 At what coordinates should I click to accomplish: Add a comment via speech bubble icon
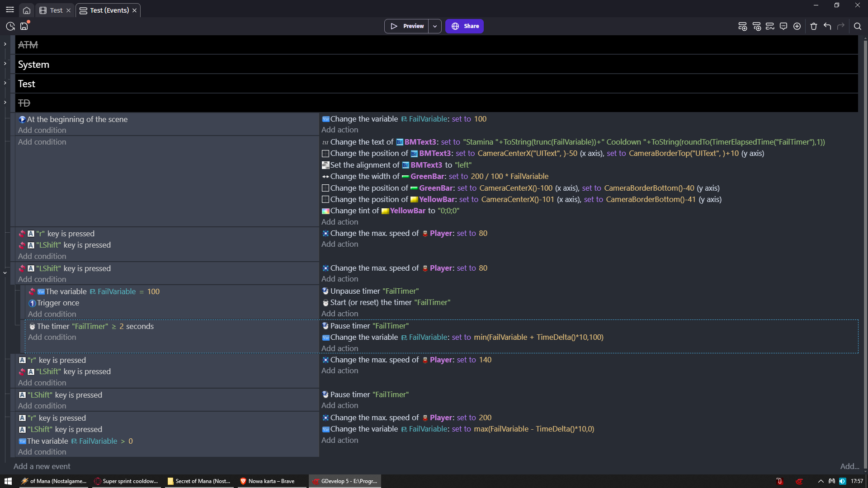[x=783, y=26]
